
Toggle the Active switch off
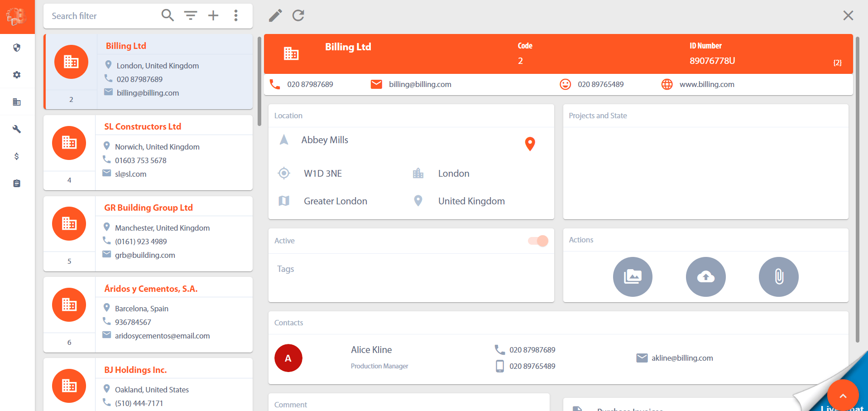click(538, 241)
